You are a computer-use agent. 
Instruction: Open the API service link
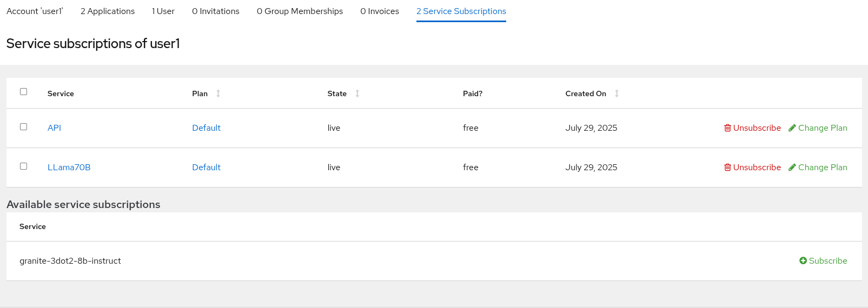tap(54, 128)
